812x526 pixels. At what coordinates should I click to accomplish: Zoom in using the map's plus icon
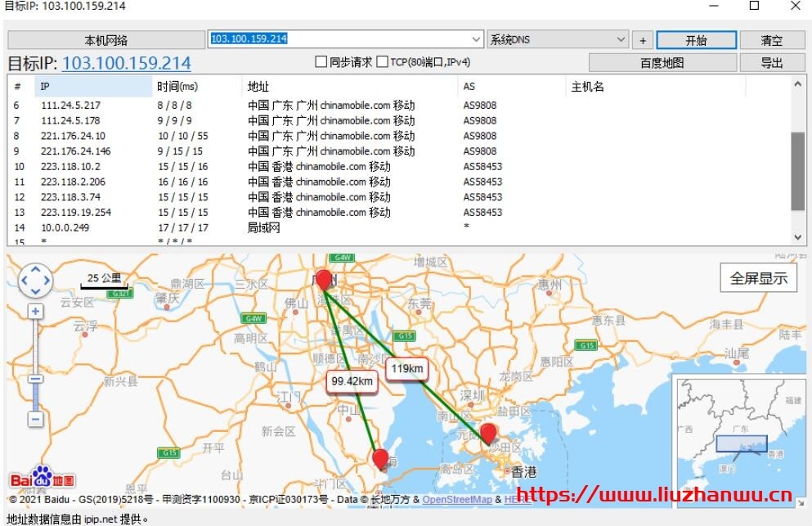pyautogui.click(x=34, y=311)
